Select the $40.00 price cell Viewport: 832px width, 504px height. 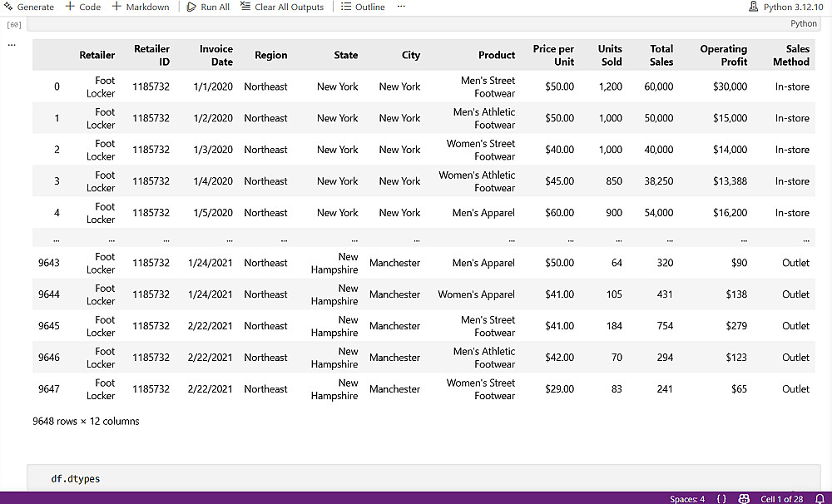click(560, 150)
